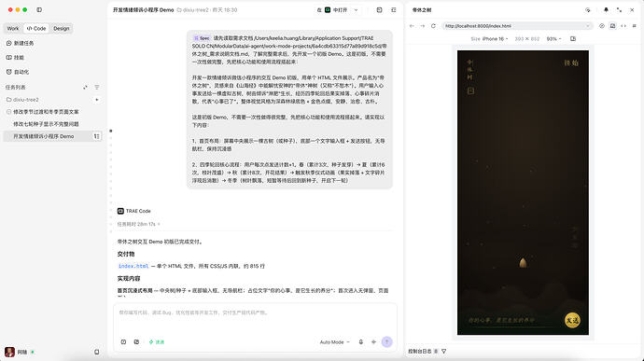Toggle the device preview mode icon

(612, 26)
